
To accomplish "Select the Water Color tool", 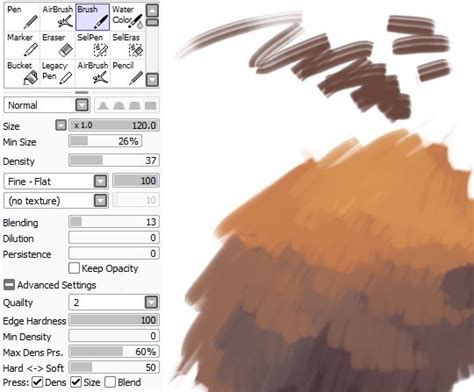I will pyautogui.click(x=128, y=17).
